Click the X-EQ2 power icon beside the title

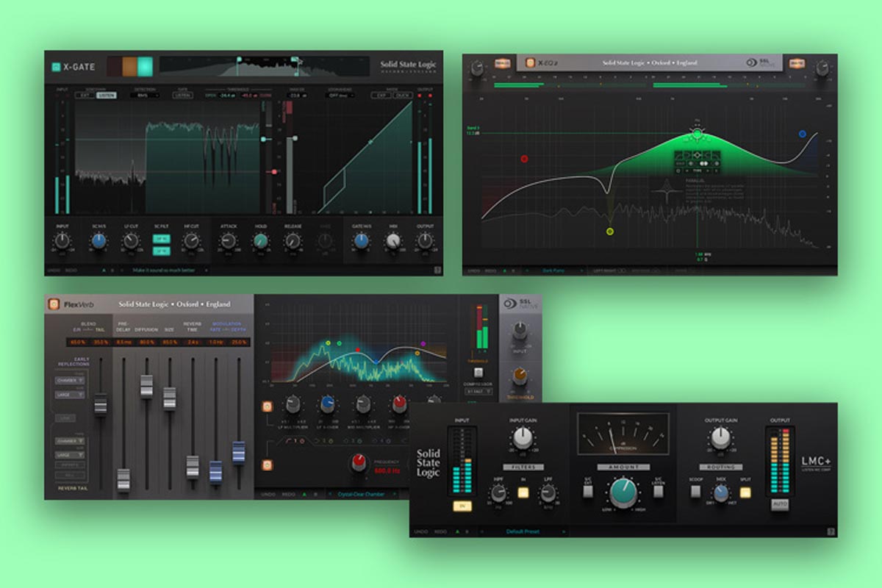(529, 62)
